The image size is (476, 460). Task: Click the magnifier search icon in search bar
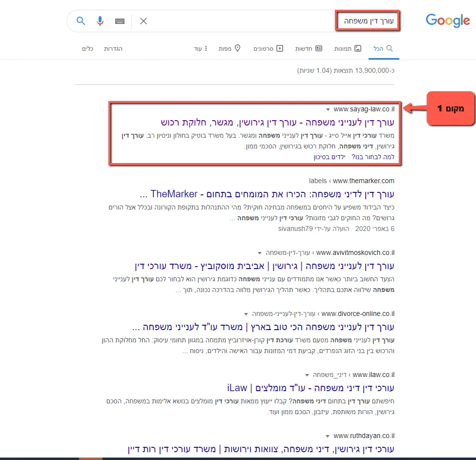point(81,21)
